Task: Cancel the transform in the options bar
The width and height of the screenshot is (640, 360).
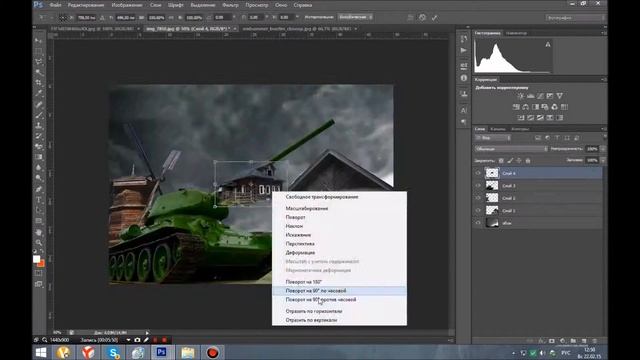Action: click(x=422, y=18)
